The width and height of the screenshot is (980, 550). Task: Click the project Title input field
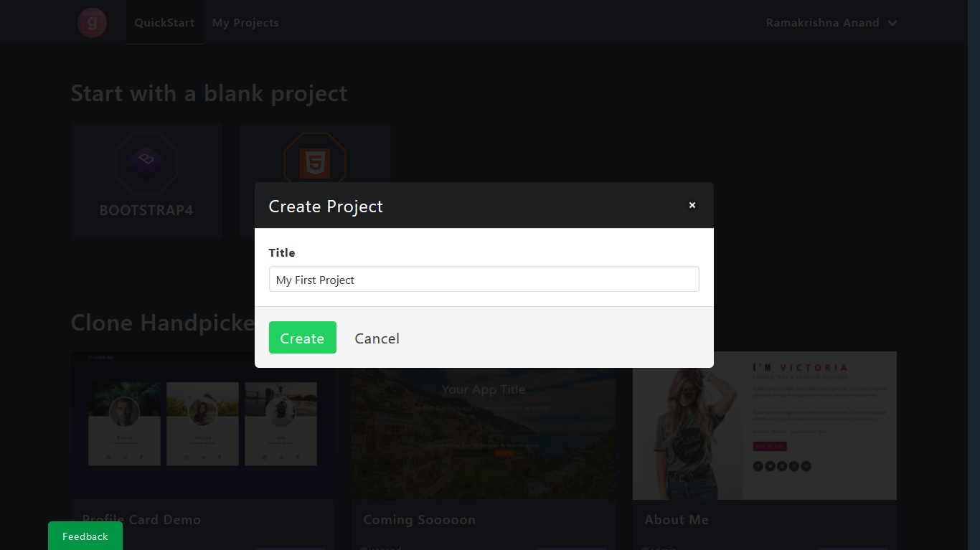click(484, 279)
